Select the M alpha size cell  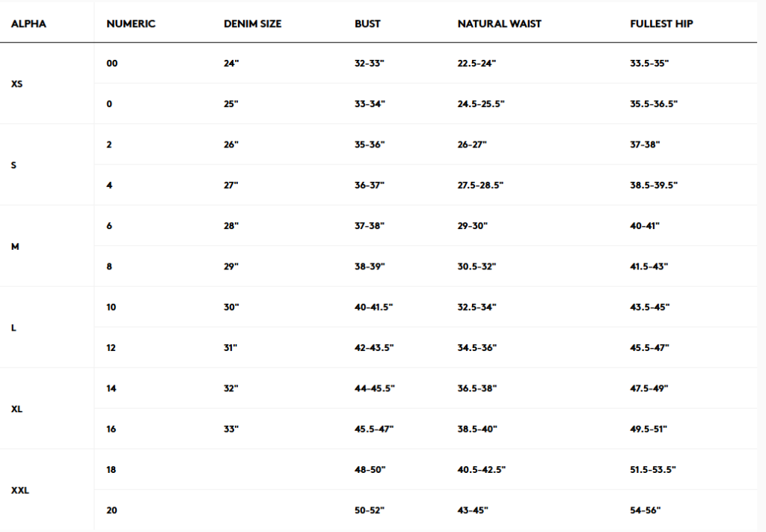click(15, 246)
